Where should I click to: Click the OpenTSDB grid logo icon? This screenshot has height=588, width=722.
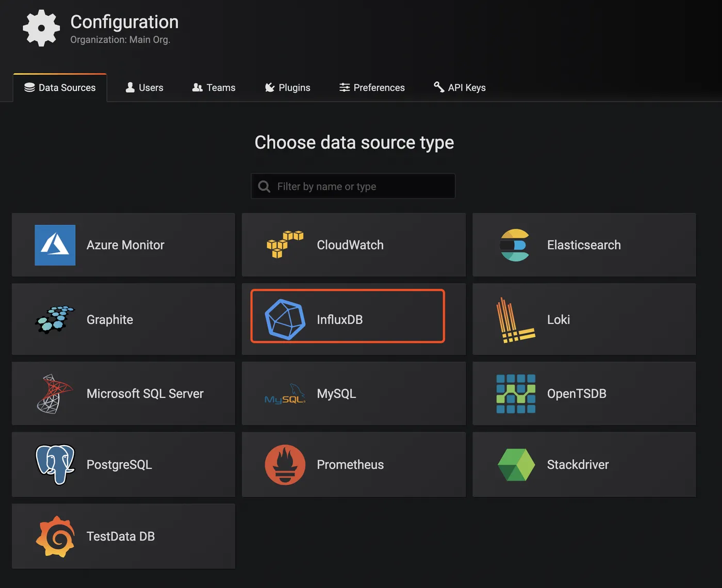(x=516, y=394)
